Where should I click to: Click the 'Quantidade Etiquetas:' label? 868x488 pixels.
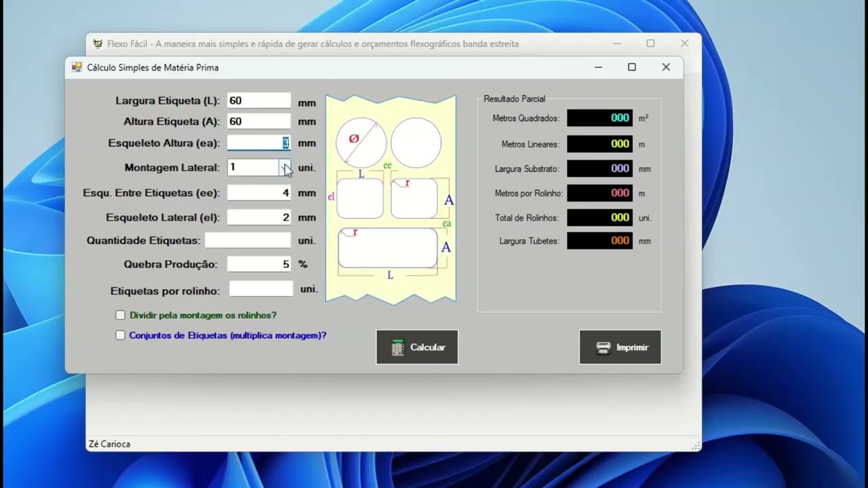(144, 241)
